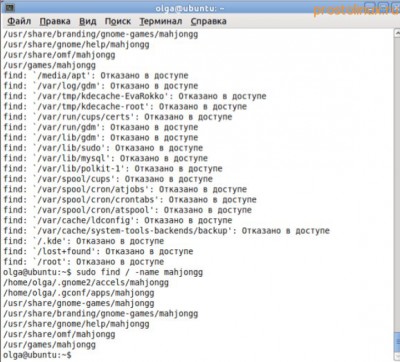
Task: Click the scrollbar up arrow
Action: click(x=397, y=33)
